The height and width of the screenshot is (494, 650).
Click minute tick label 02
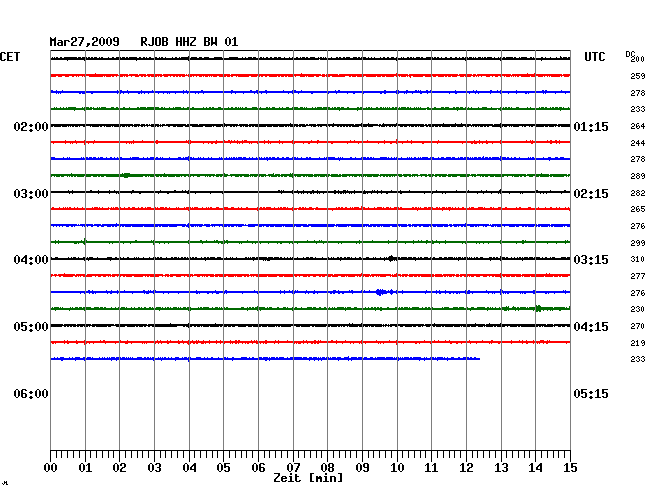pos(119,468)
